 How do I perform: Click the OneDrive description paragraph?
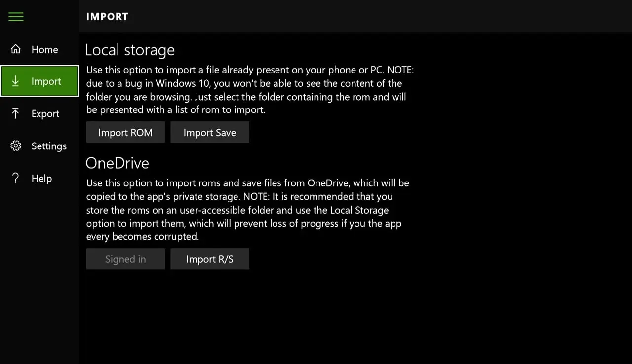pos(247,210)
